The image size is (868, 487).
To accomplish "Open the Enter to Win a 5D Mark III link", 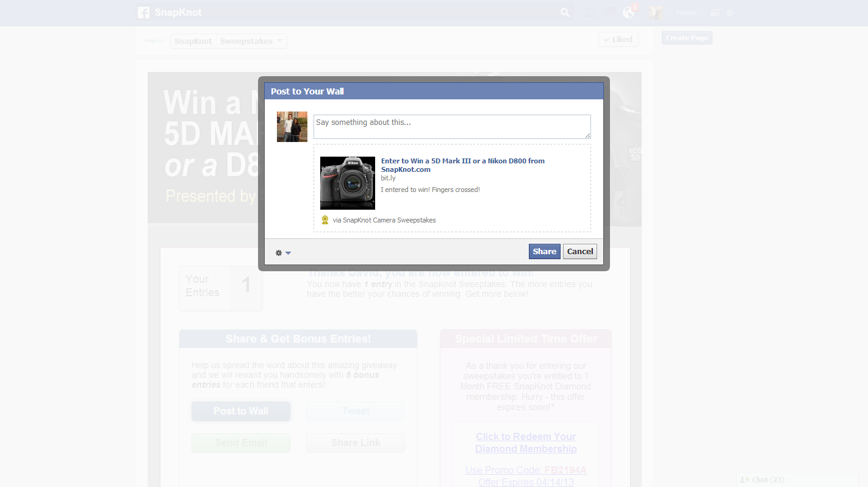I will [x=463, y=165].
